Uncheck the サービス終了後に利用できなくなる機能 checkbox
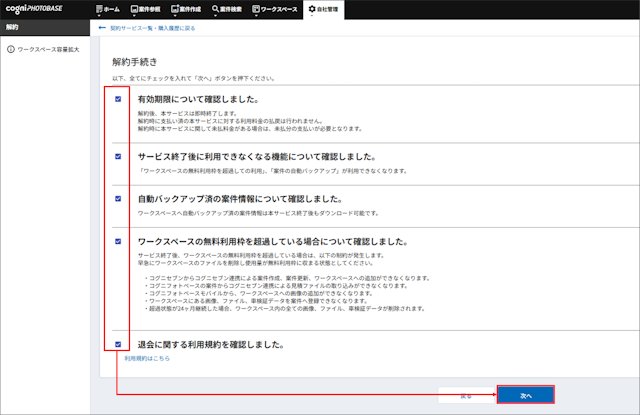Viewport: 640px width, 415px height. tap(118, 156)
